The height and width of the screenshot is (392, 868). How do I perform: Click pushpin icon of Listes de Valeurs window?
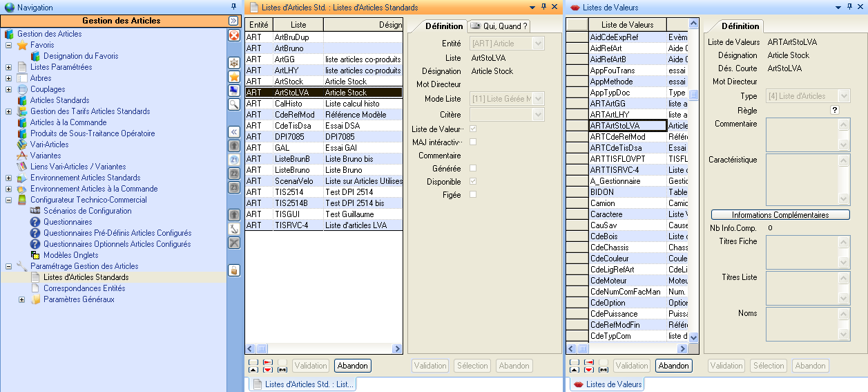click(x=849, y=6)
